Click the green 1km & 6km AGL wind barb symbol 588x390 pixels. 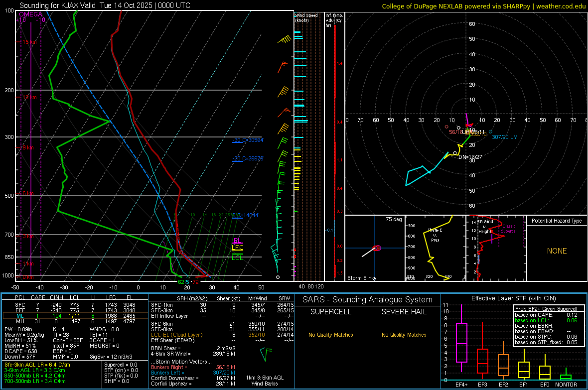click(266, 354)
